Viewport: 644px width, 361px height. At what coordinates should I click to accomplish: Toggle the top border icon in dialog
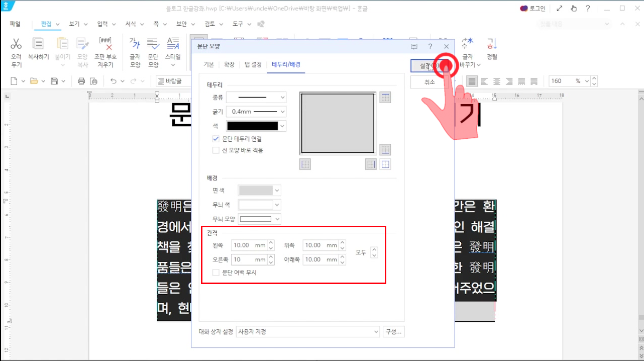385,98
